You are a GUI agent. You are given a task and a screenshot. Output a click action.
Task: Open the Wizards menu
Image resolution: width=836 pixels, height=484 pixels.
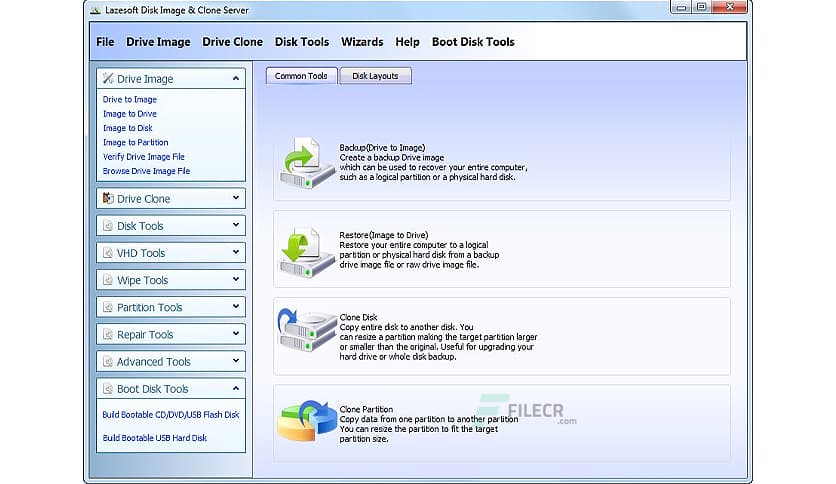(362, 42)
